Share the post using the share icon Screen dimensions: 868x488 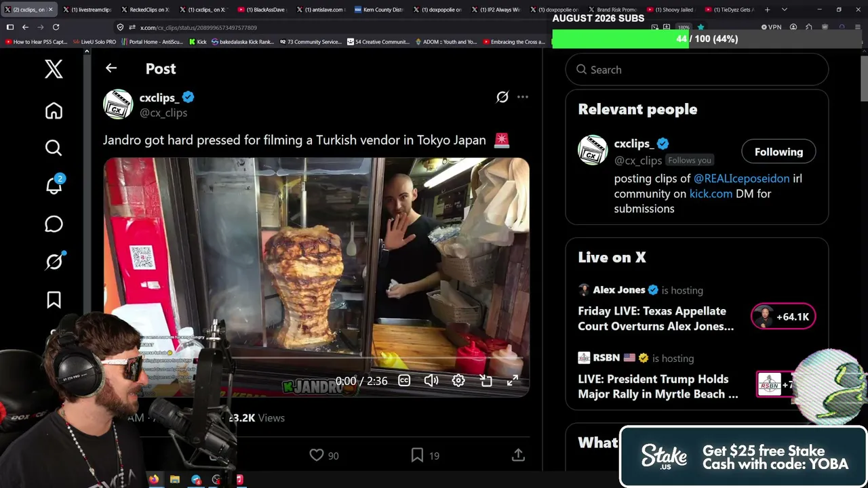click(518, 455)
